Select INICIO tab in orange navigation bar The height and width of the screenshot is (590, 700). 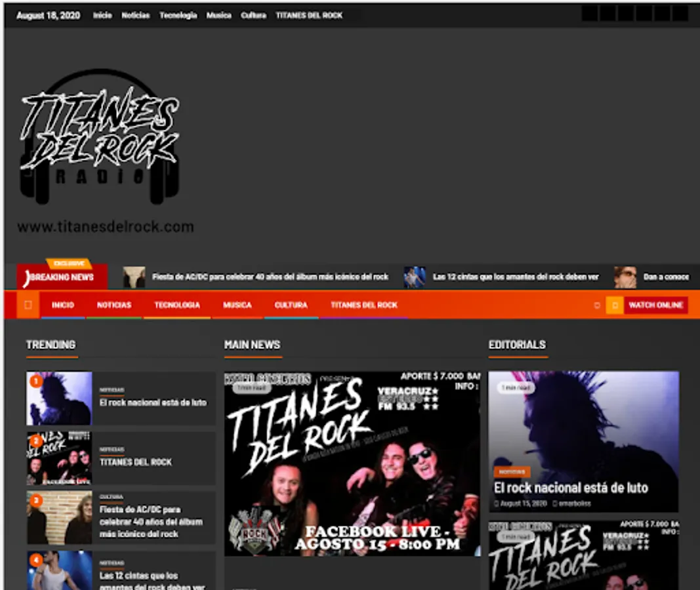point(63,305)
